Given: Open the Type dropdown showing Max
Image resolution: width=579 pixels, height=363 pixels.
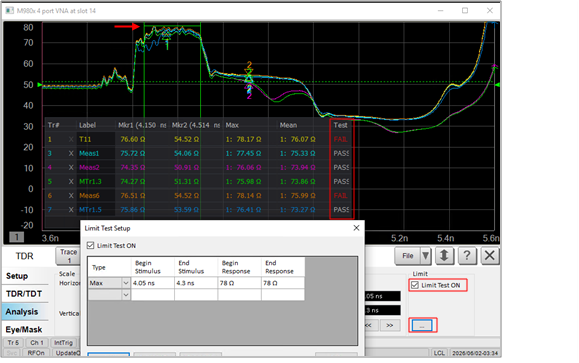Looking at the screenshot, I should (126, 283).
